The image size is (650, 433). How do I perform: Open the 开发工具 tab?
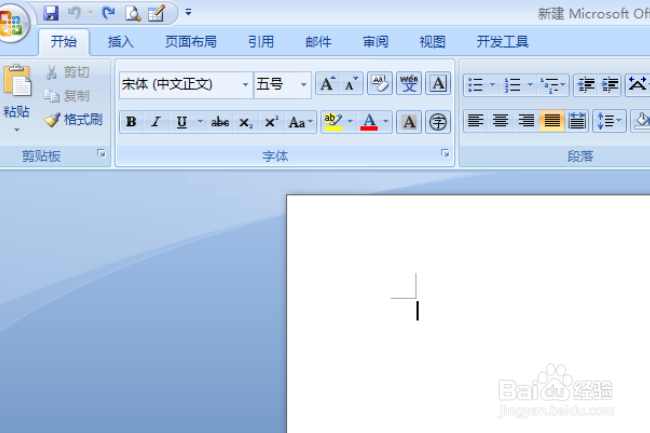[502, 42]
